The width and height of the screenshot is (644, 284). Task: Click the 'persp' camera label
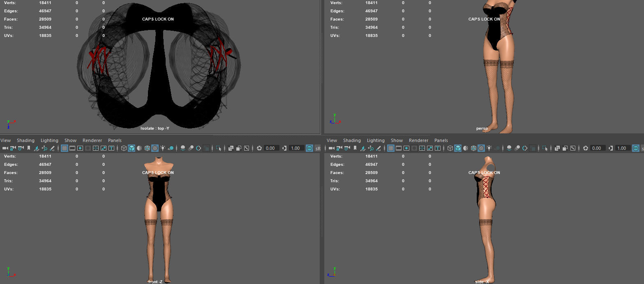coord(482,128)
